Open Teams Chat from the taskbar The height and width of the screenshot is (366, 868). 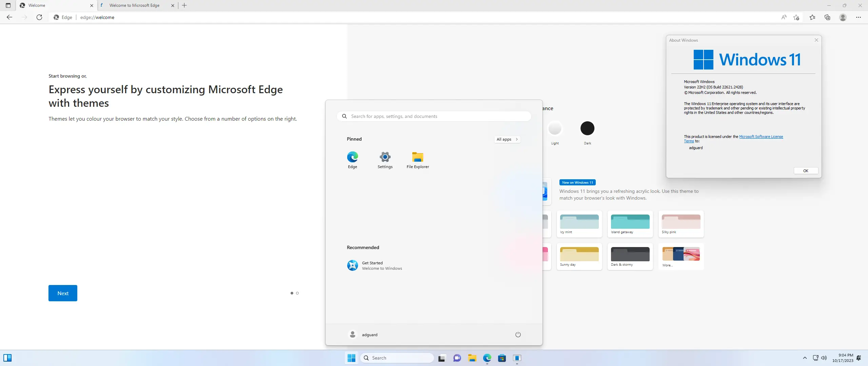[457, 358]
